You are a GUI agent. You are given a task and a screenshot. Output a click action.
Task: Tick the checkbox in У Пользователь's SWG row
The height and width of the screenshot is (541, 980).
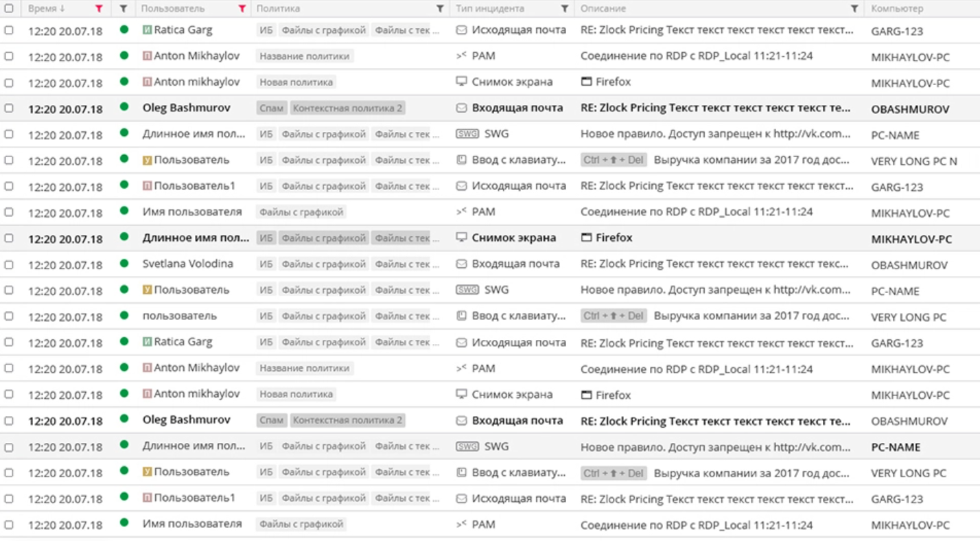point(9,290)
